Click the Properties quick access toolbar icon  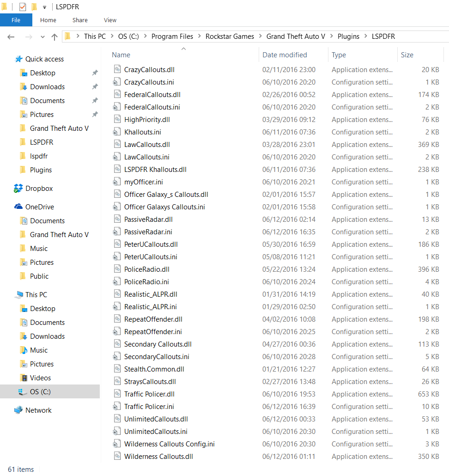coord(23,6)
